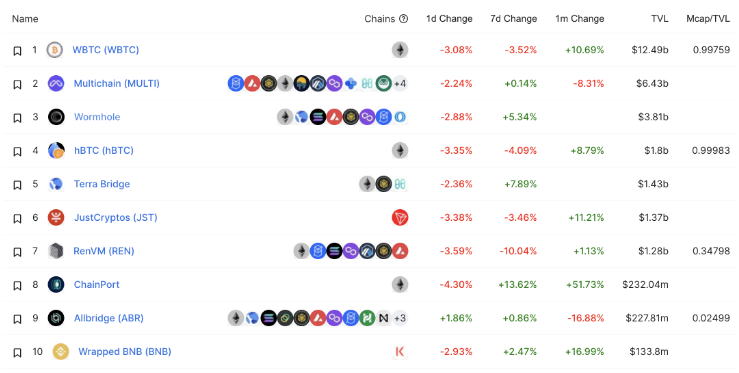The width and height of the screenshot is (739, 373).
Task: Click the Multichain purple logo icon
Action: [56, 83]
